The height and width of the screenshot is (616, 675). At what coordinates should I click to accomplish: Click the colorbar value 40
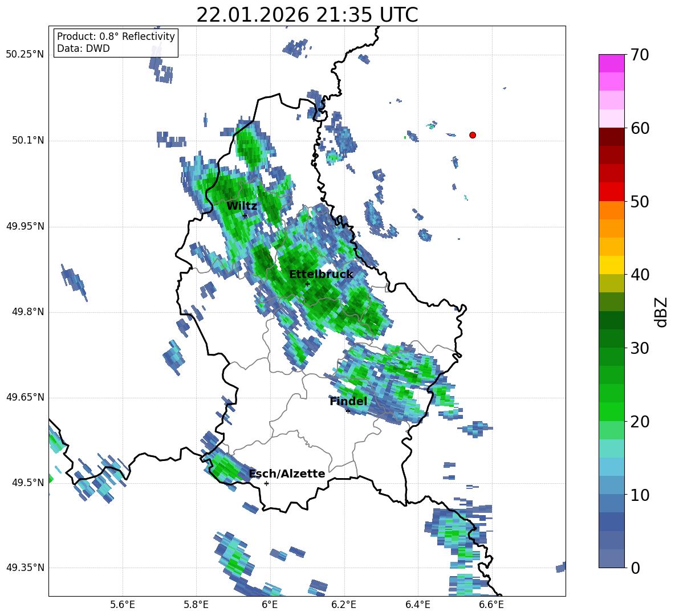(x=640, y=275)
